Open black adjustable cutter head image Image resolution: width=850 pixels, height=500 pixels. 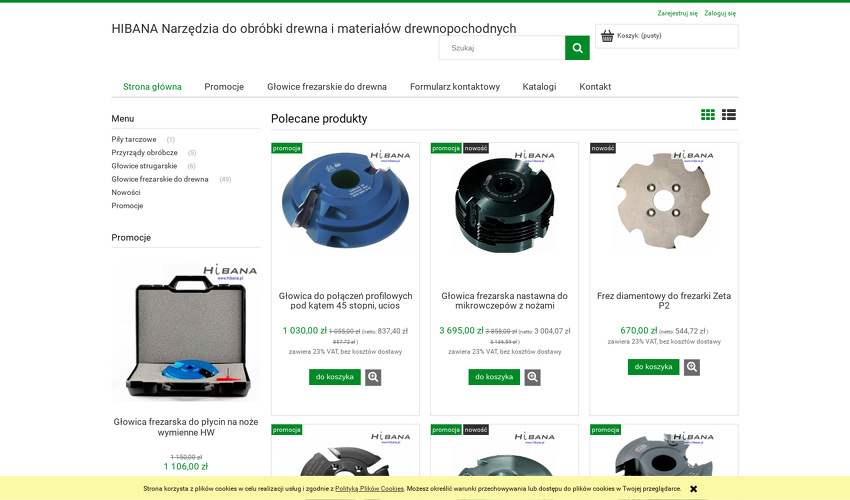click(x=505, y=203)
